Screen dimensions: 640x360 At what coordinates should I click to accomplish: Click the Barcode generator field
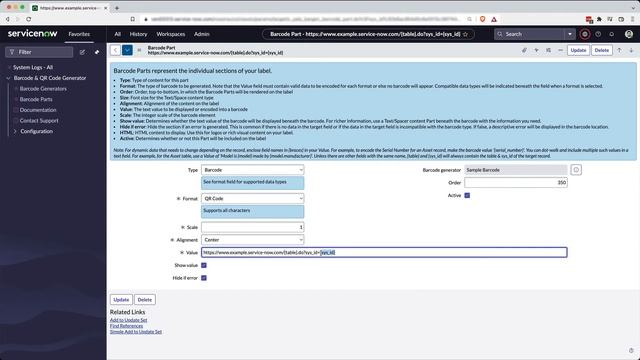(x=516, y=170)
